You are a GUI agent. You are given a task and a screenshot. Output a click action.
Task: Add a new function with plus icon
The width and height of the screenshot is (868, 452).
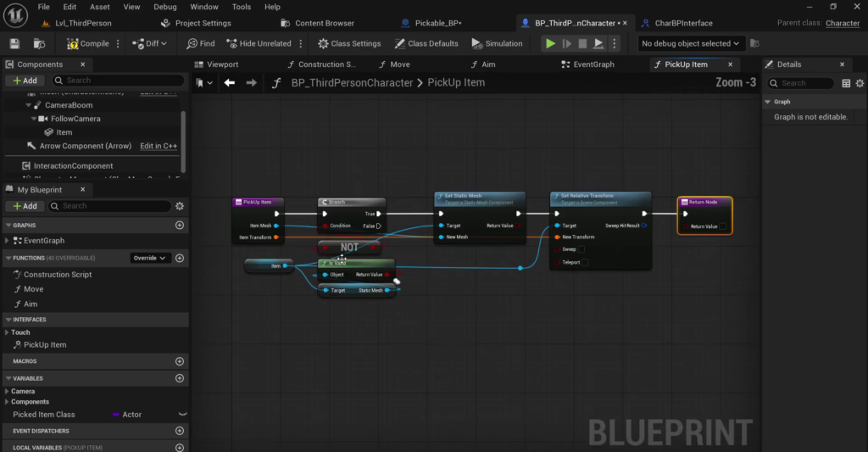click(x=180, y=258)
